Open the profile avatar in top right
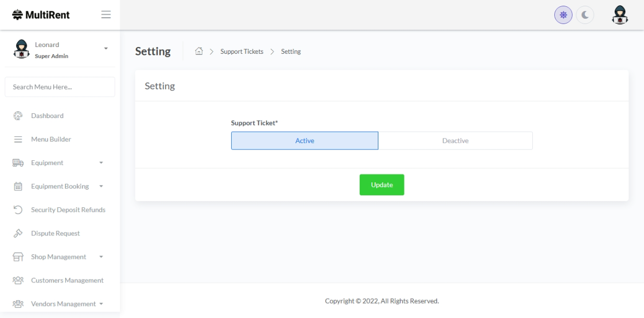The height and width of the screenshot is (318, 644). [x=619, y=15]
